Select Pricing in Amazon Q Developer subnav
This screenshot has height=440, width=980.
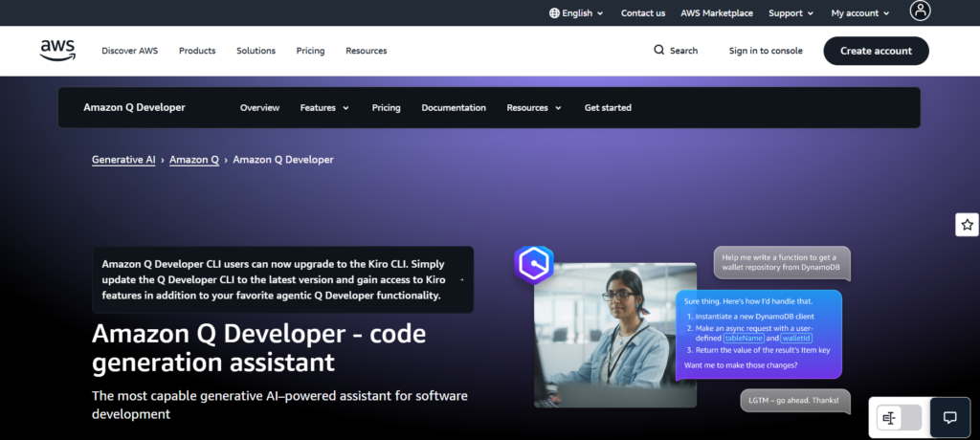pyautogui.click(x=386, y=107)
